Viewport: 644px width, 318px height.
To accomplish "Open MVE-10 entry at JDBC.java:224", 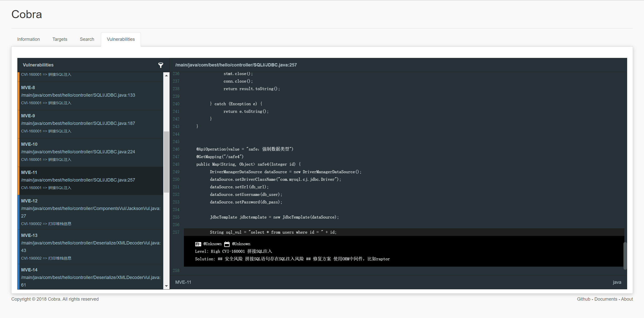I will 78,152.
